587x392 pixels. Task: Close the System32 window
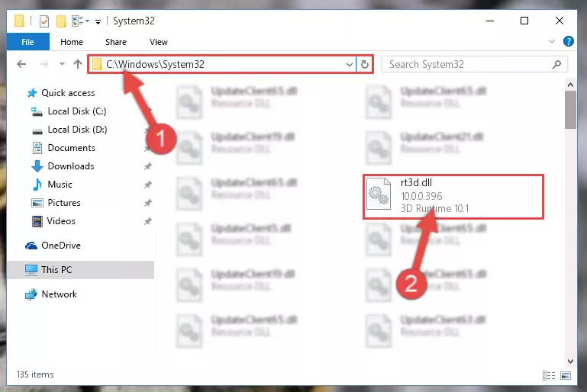[x=560, y=21]
